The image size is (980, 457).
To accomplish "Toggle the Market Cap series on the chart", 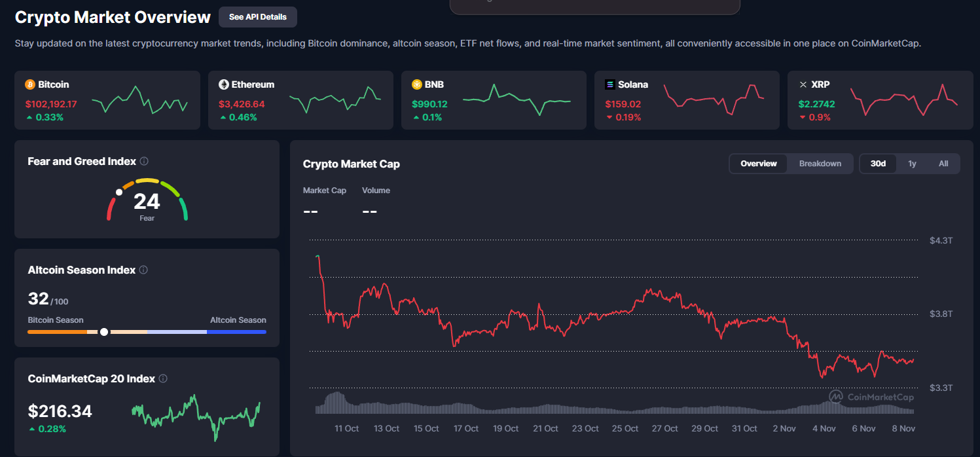I will point(325,190).
